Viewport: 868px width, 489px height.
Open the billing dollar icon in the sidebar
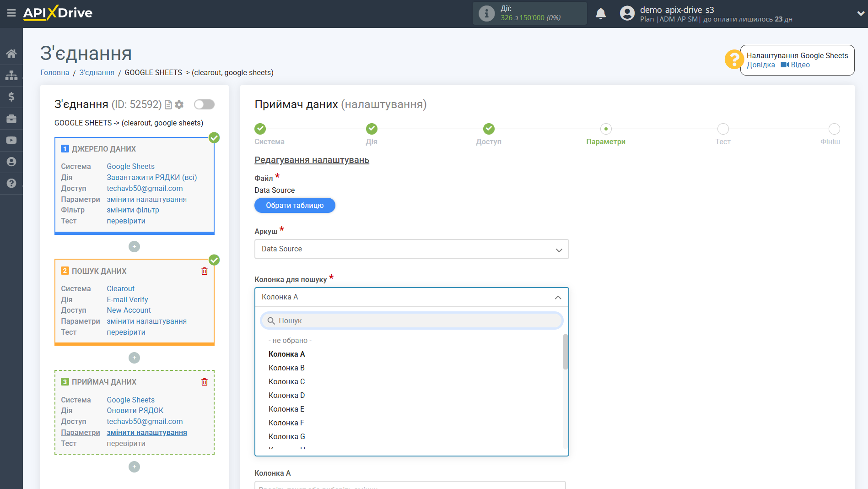tap(11, 97)
